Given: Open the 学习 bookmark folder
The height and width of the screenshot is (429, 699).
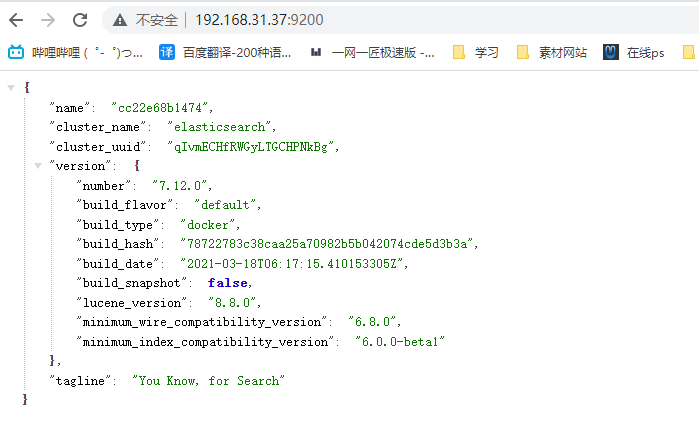Looking at the screenshot, I should [x=475, y=53].
